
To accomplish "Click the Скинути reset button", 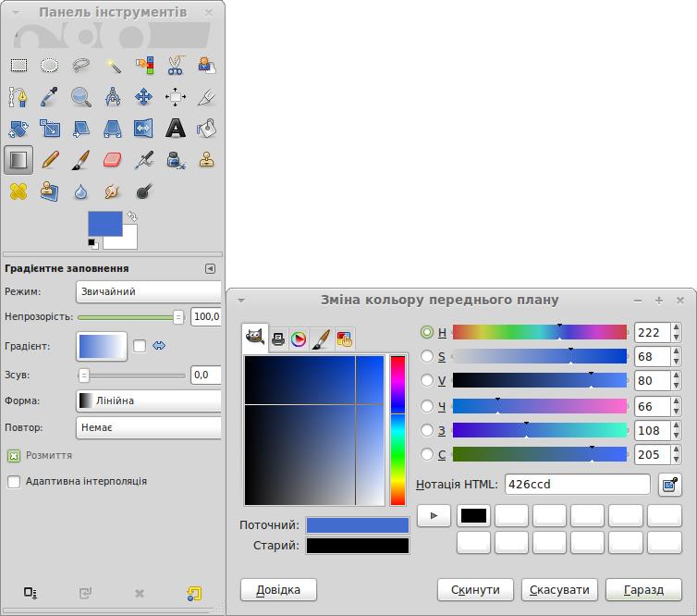I will pos(475,590).
